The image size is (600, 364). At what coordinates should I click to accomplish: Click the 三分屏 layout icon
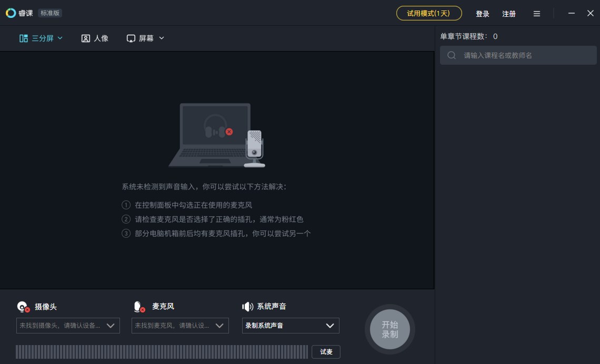click(24, 38)
